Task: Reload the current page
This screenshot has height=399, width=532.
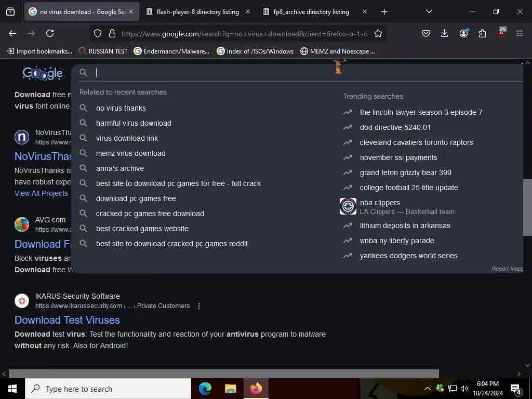Action: (x=50, y=33)
